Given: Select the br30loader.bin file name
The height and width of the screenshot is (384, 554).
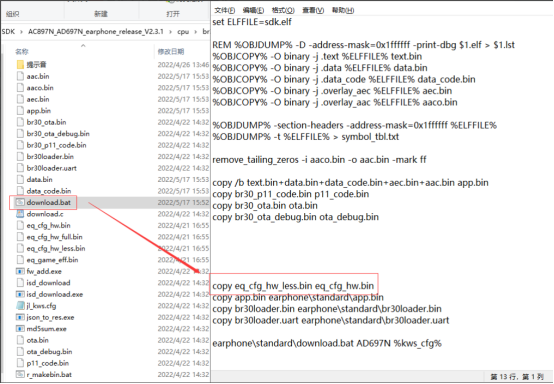Looking at the screenshot, I should 50,156.
